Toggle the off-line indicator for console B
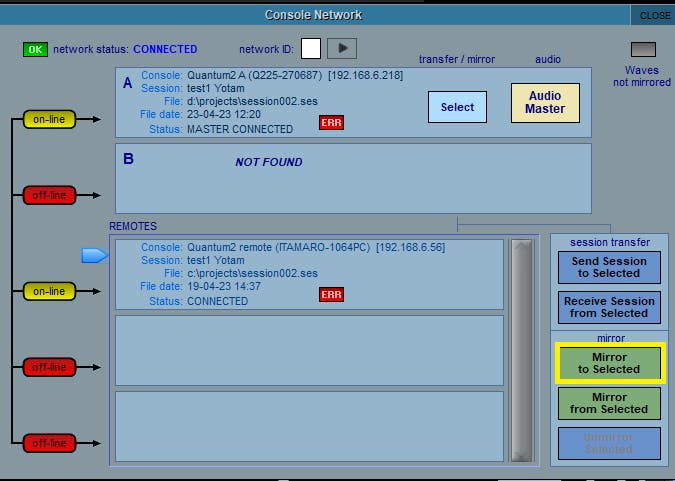 [x=49, y=195]
